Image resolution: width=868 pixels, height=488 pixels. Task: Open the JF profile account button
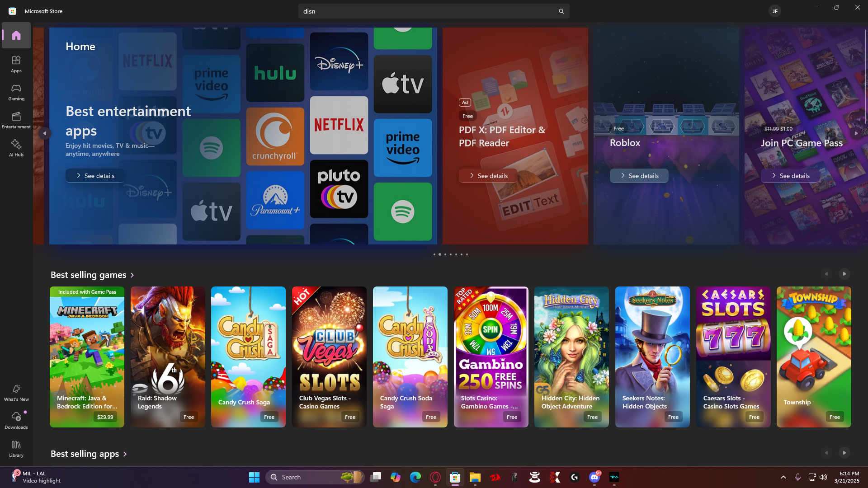pos(774,11)
